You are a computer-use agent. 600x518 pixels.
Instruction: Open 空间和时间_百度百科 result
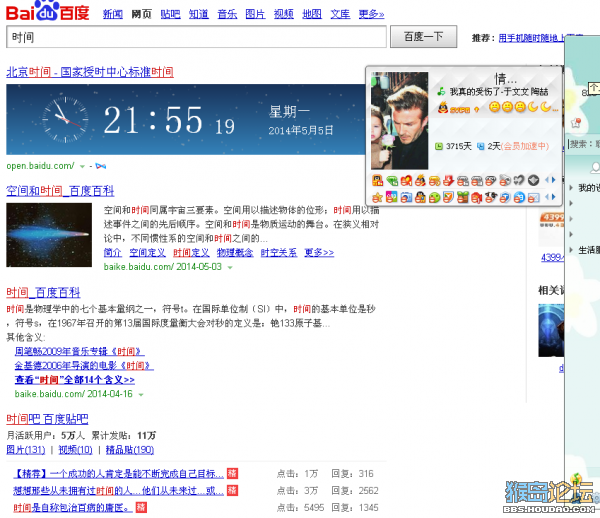[x=60, y=191]
